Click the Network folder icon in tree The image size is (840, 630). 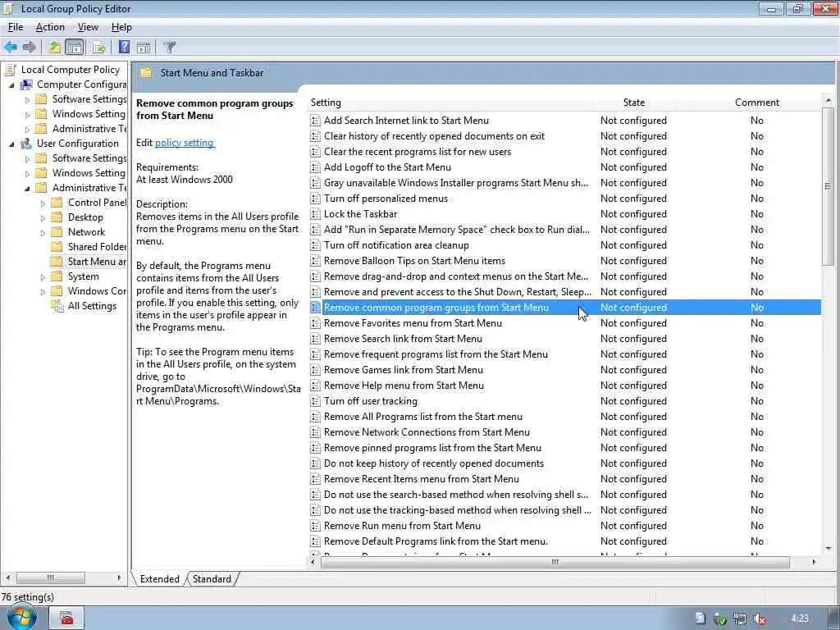click(57, 232)
